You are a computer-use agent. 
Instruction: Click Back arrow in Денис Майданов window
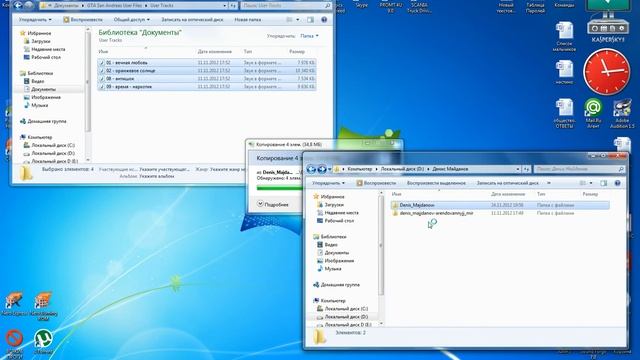pos(311,169)
